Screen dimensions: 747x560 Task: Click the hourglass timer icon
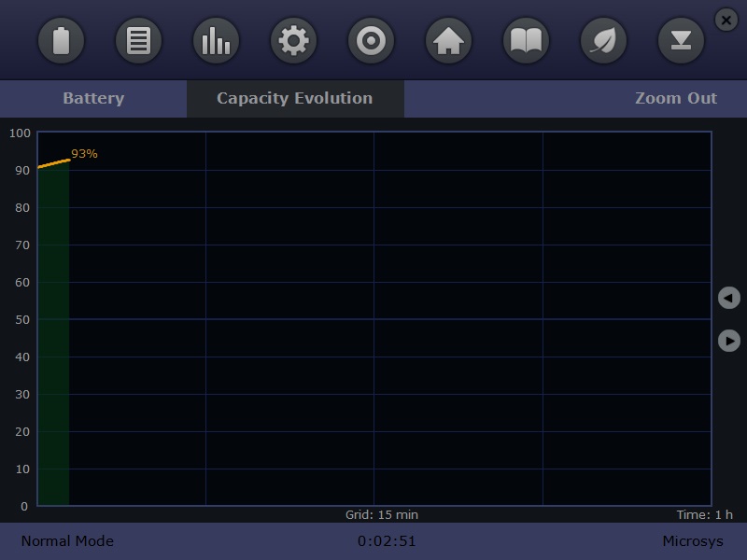[x=681, y=40]
